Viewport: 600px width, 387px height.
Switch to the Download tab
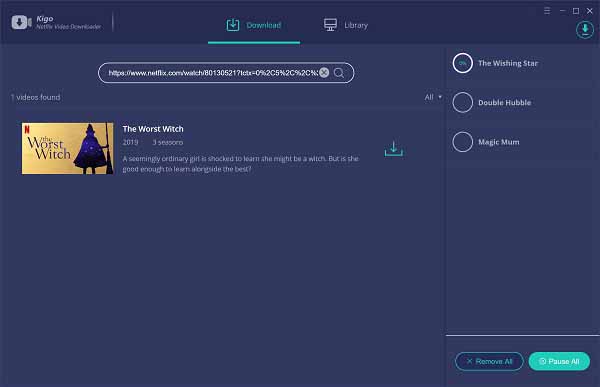[x=254, y=25]
